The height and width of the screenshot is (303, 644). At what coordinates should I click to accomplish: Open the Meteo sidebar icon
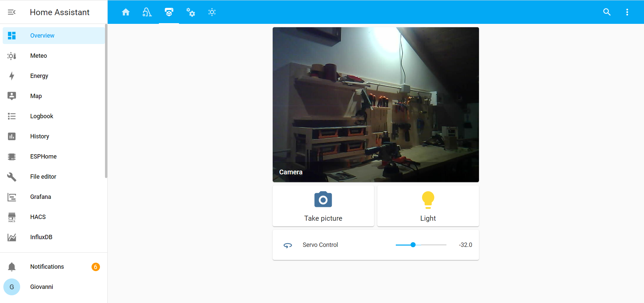click(12, 56)
